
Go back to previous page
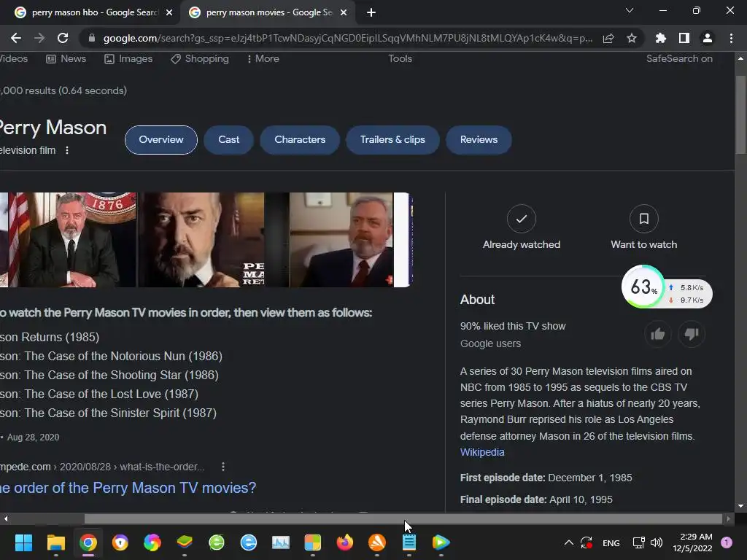point(16,38)
